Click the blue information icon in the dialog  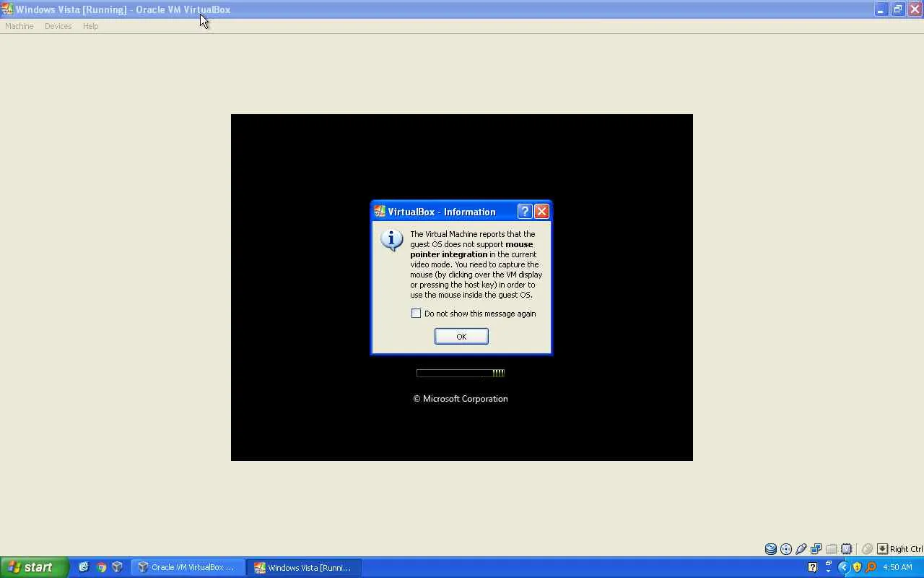coord(392,241)
